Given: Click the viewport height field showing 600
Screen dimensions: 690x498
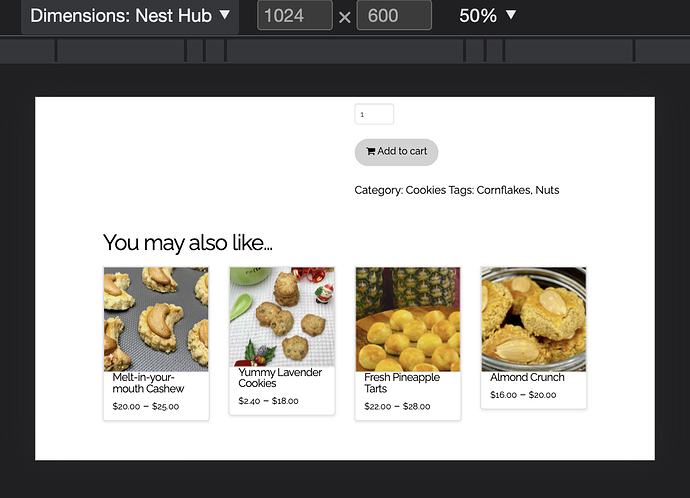Looking at the screenshot, I should click(x=393, y=16).
